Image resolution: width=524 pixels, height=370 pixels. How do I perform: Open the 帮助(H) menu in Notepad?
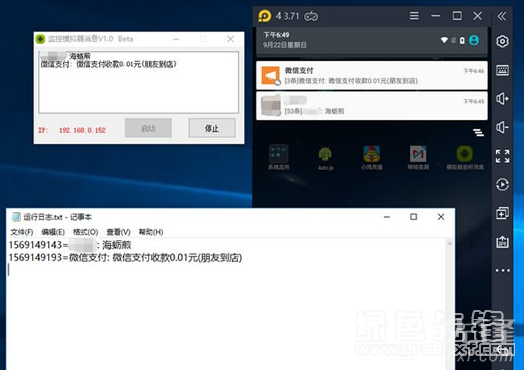pyautogui.click(x=151, y=232)
